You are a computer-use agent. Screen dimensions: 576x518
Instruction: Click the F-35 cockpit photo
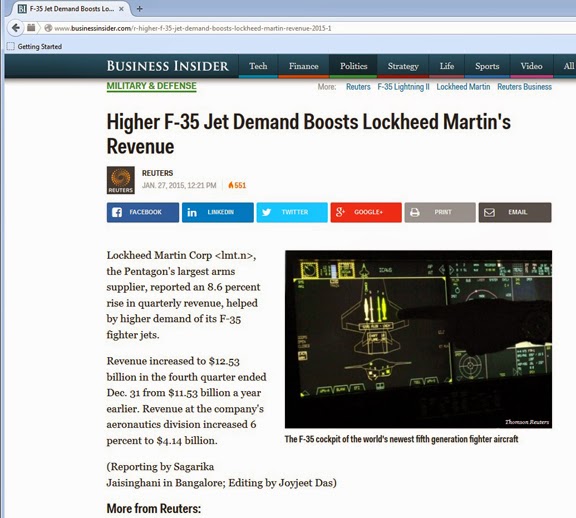(418, 339)
